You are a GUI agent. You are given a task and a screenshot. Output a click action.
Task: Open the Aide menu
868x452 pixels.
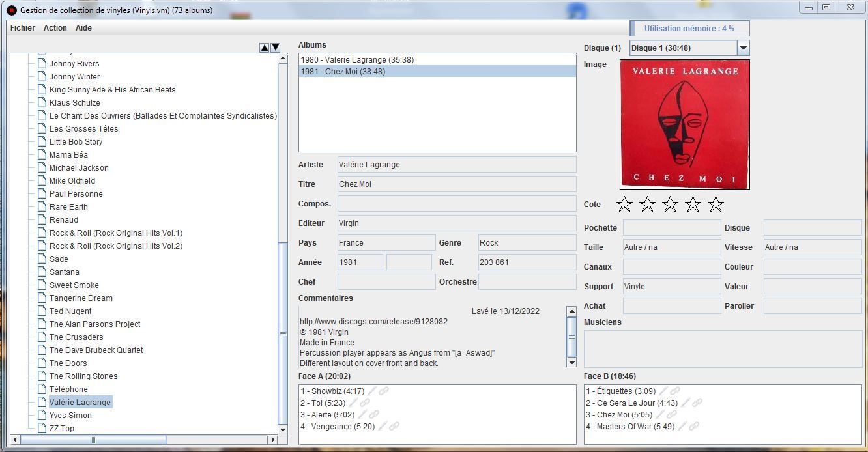pyautogui.click(x=83, y=28)
